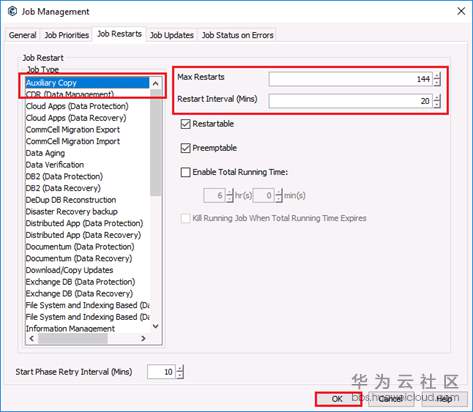
Task: Click the job list vertical scrollbar thumb
Action: [155, 143]
